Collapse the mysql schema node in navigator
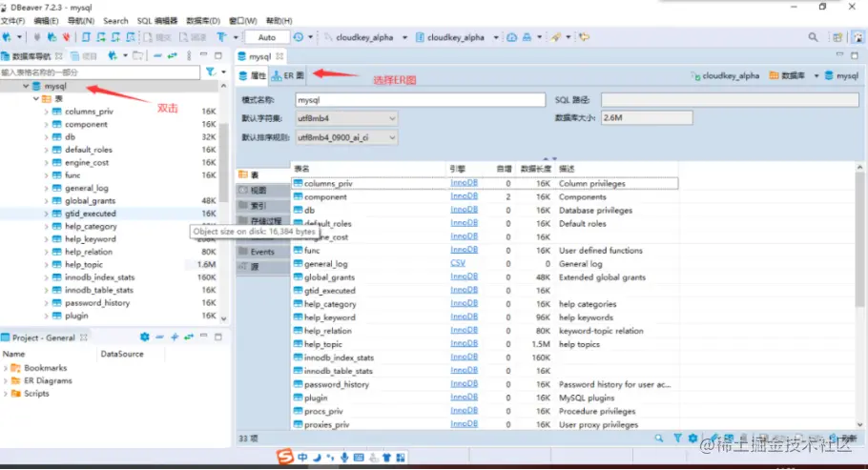The image size is (868, 470). 26,86
